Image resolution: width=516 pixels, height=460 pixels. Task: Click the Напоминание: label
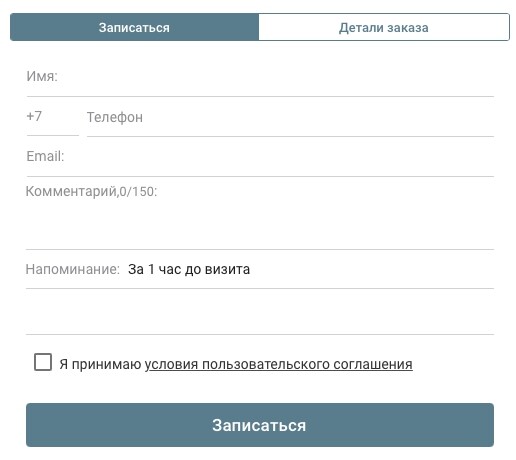pyautogui.click(x=73, y=269)
